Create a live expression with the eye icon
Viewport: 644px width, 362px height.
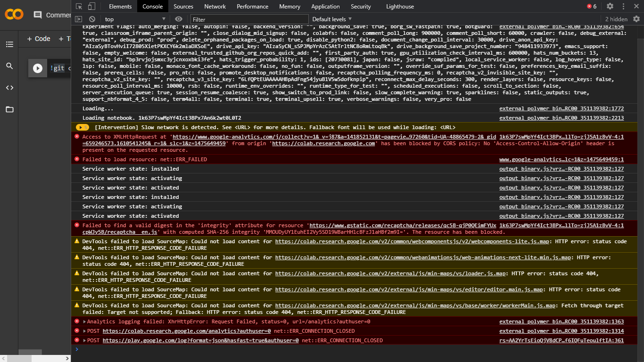click(178, 19)
